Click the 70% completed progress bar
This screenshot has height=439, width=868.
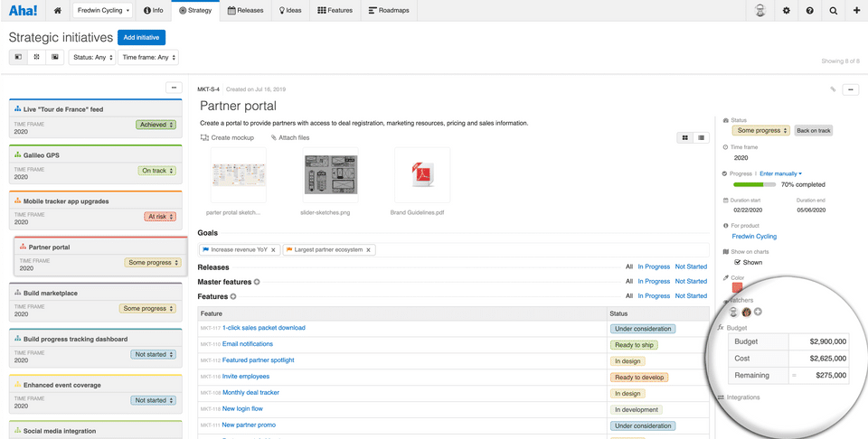pos(754,184)
